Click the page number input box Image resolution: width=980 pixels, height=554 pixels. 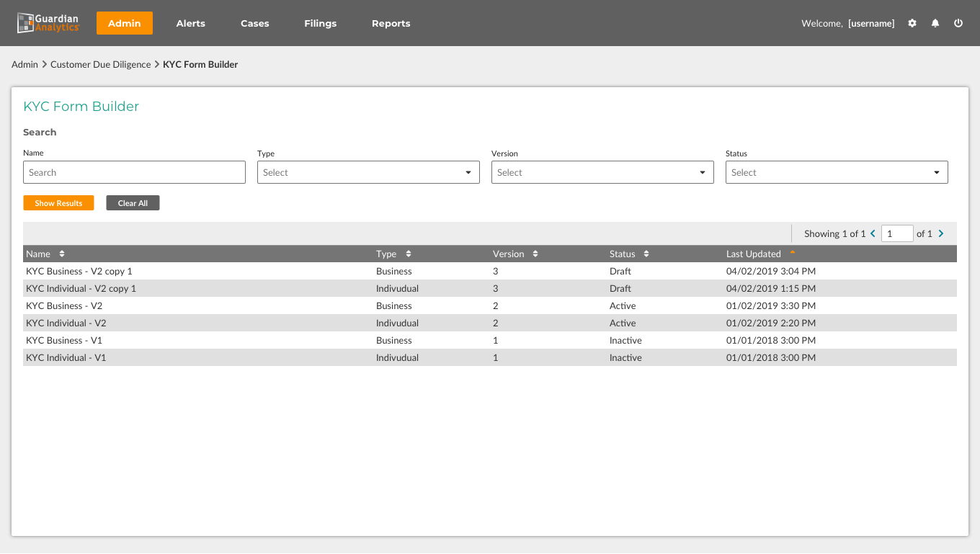897,233
